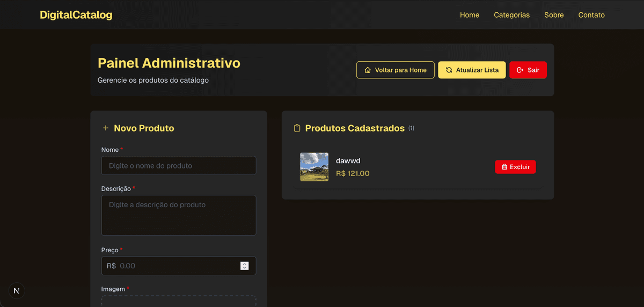Go to the DigitalCatalog logo link

pyautogui.click(x=76, y=15)
